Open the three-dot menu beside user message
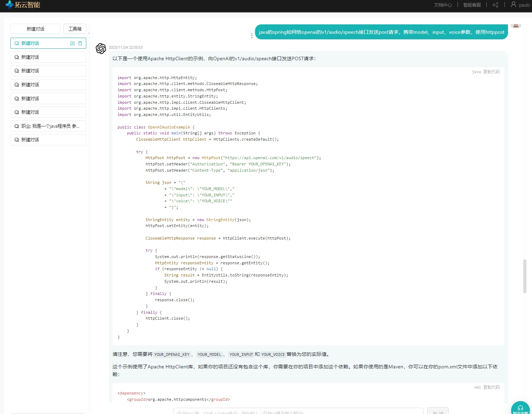The width and height of the screenshot is (532, 414). (x=252, y=36)
